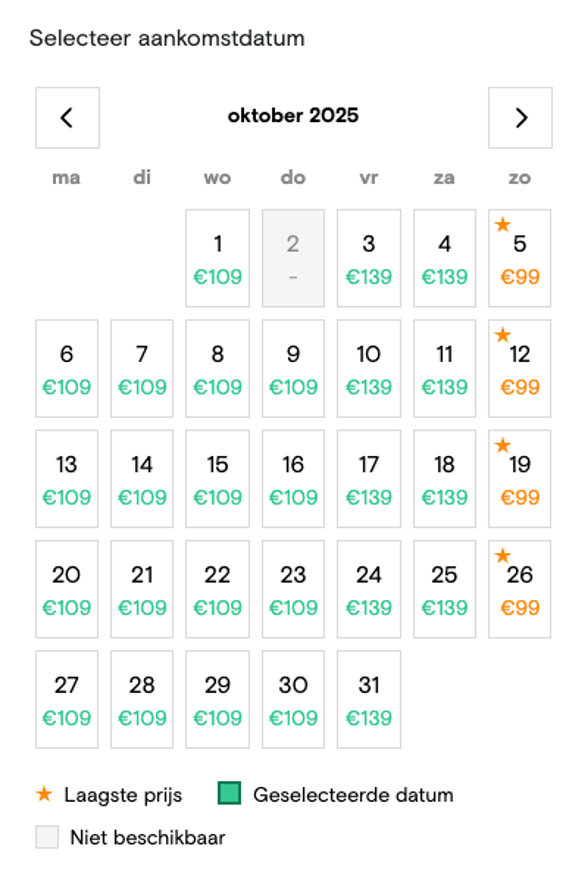588x887 pixels.
Task: Select October 1 as arrival date
Action: 217,258
